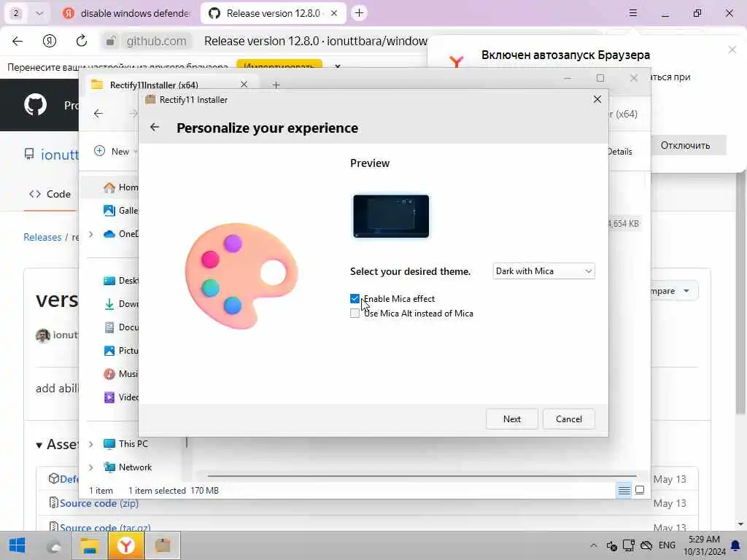Image resolution: width=747 pixels, height=560 pixels.
Task: Click the browser back arrow
Action: [18, 41]
